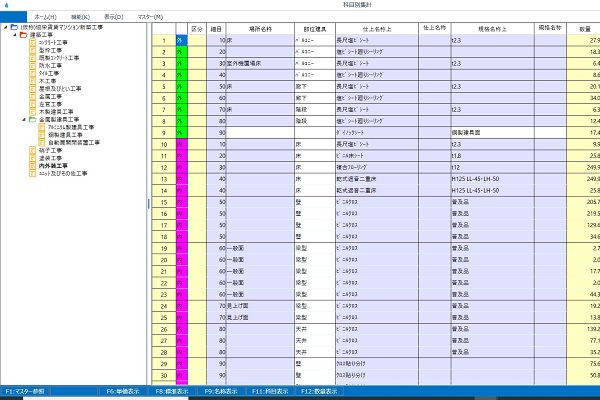Click the F6:単価表示 function key button

click(x=122, y=391)
